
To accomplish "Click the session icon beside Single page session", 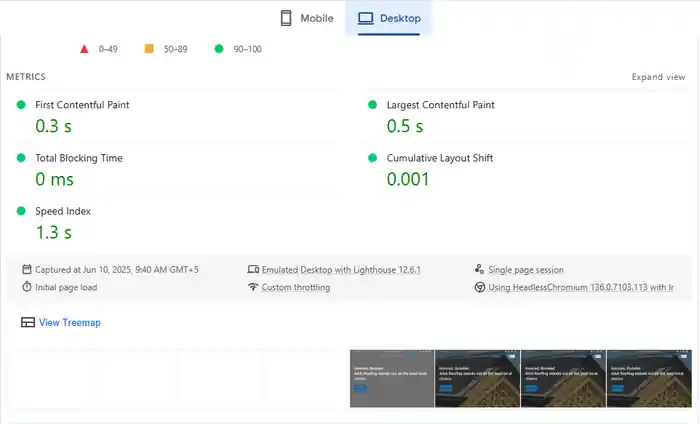I will [x=479, y=269].
